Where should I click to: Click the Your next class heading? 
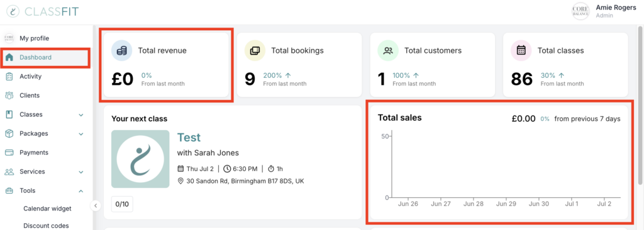point(139,119)
